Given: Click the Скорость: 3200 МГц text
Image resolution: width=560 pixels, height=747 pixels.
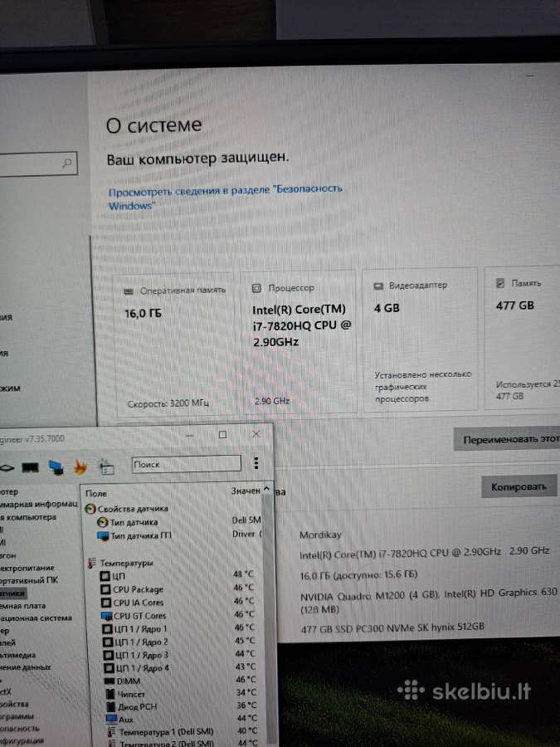Looking at the screenshot, I should tap(168, 404).
